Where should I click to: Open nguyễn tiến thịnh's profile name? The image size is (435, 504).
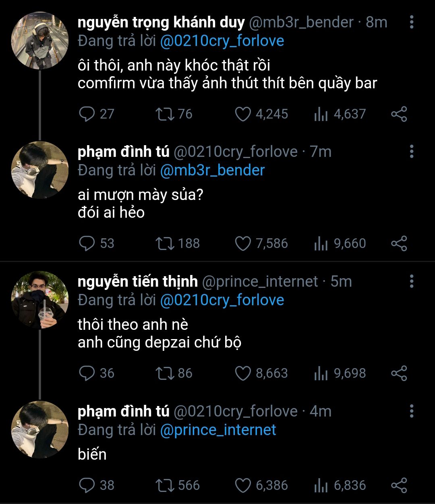pyautogui.click(x=138, y=281)
